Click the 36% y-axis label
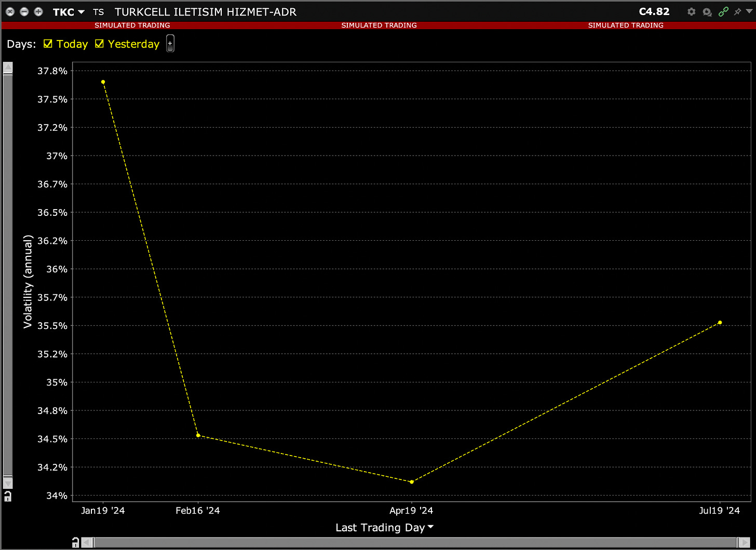Screen dimensions: 756x550 (x=57, y=269)
